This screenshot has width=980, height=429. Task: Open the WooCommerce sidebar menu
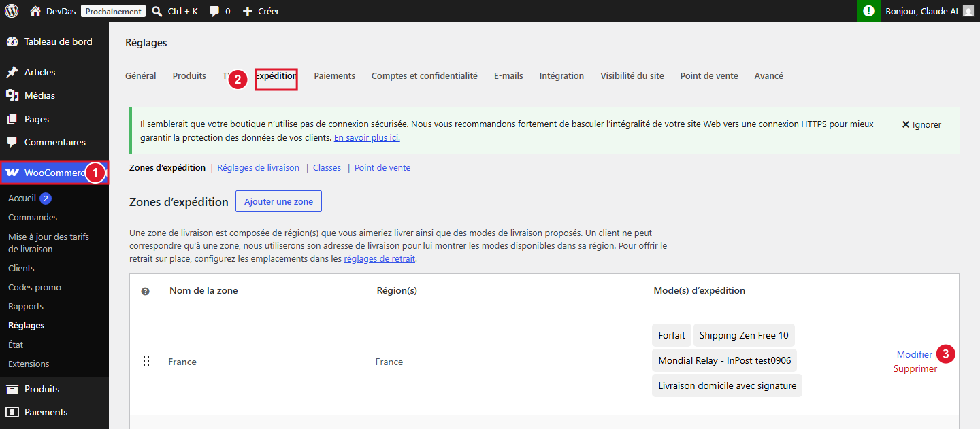coord(54,173)
